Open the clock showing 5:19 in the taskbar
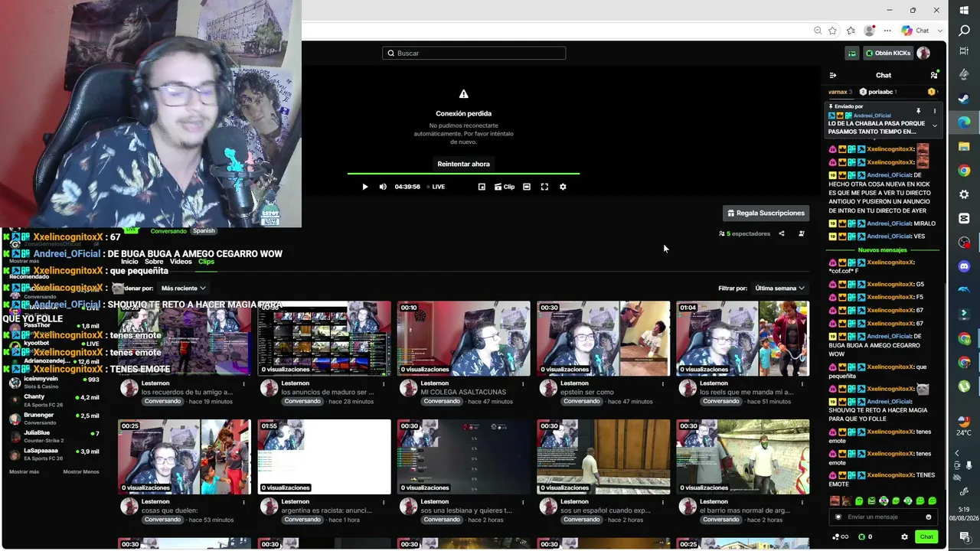980x551 pixels. [x=964, y=514]
